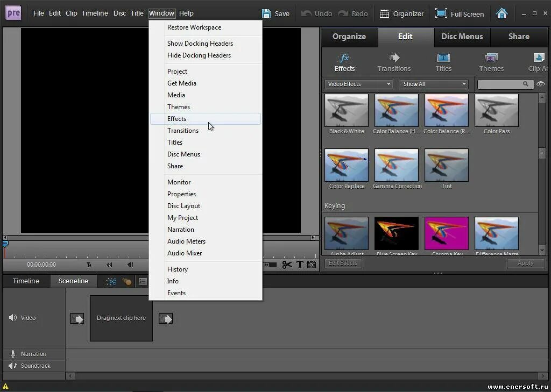Switch to the Disc Menus tab
Image resolution: width=551 pixels, height=392 pixels.
coord(462,37)
